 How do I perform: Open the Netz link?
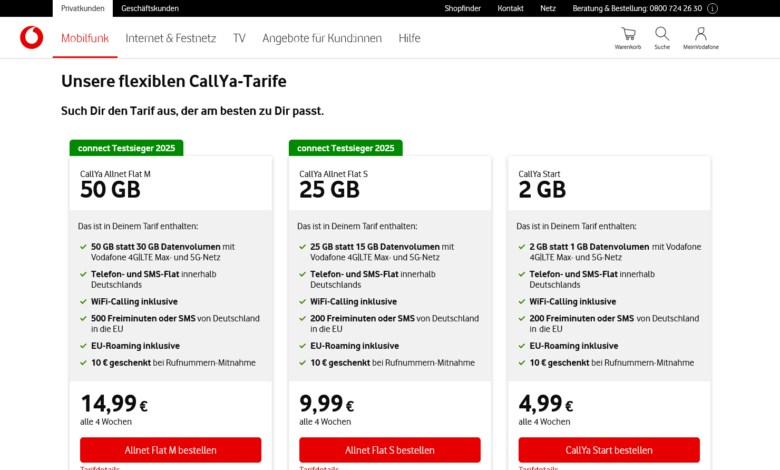pos(548,8)
